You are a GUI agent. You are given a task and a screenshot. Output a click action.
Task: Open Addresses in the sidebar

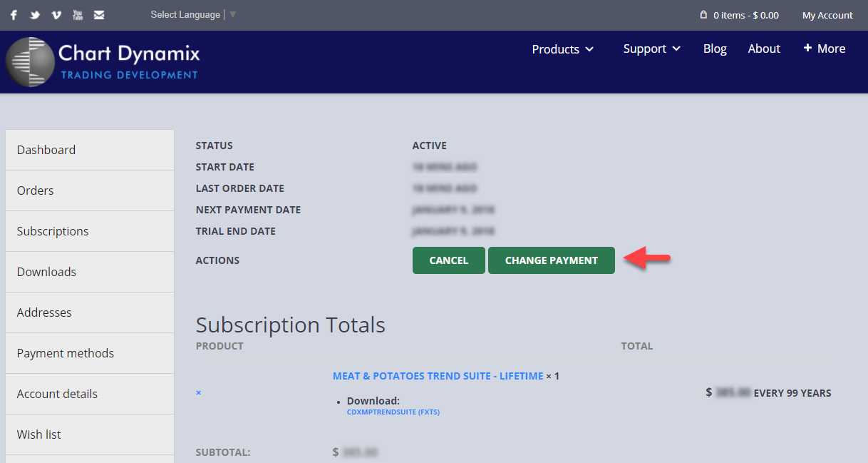(90, 312)
